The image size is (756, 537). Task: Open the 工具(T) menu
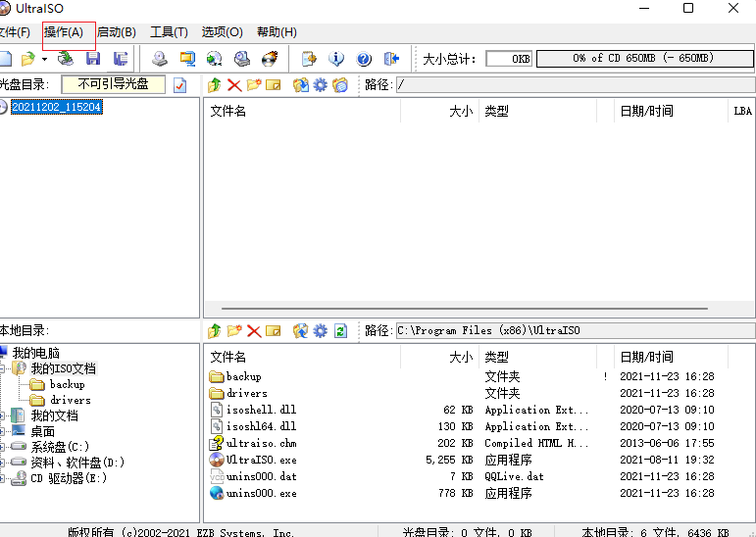(x=169, y=32)
